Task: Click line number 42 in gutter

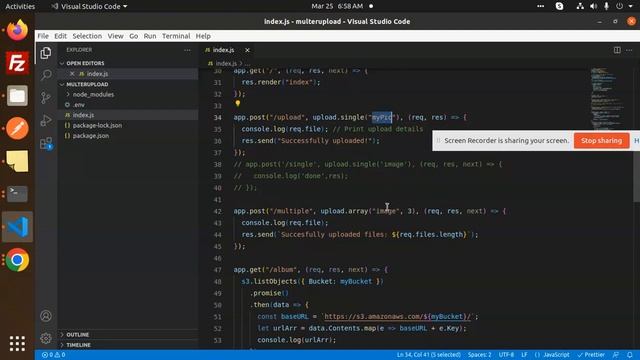Action: pos(218,211)
